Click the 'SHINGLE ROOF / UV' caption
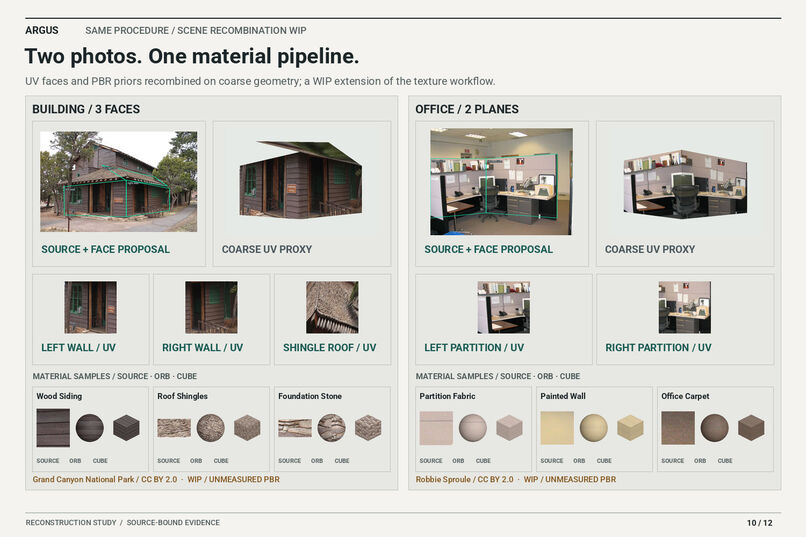 tap(329, 348)
